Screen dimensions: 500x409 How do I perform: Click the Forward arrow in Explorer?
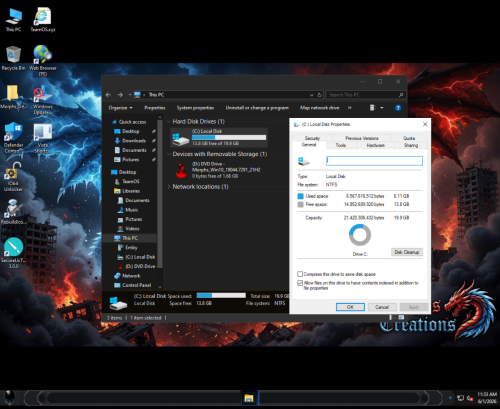tap(120, 95)
